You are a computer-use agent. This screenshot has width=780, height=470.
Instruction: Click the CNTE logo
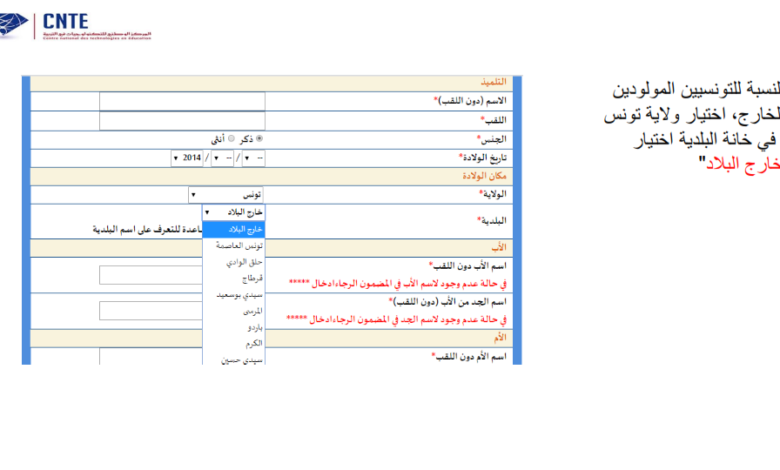(75, 26)
